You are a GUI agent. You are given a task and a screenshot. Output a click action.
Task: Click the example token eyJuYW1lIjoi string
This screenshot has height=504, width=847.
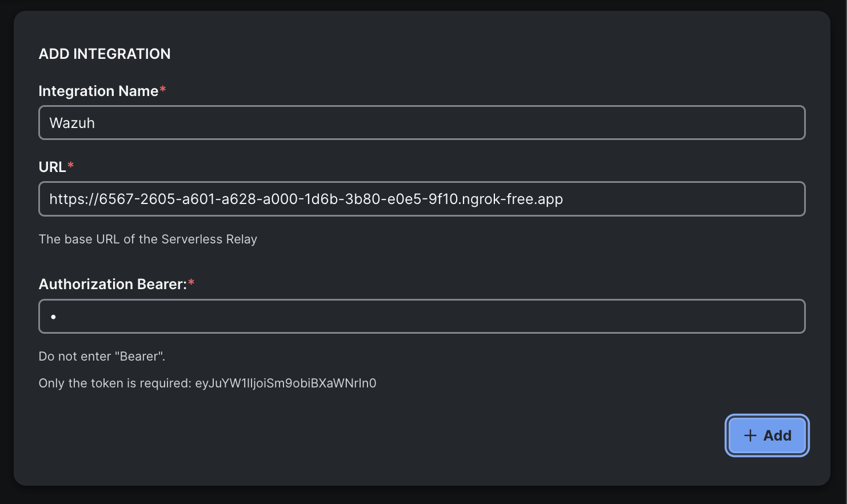pos(286,383)
